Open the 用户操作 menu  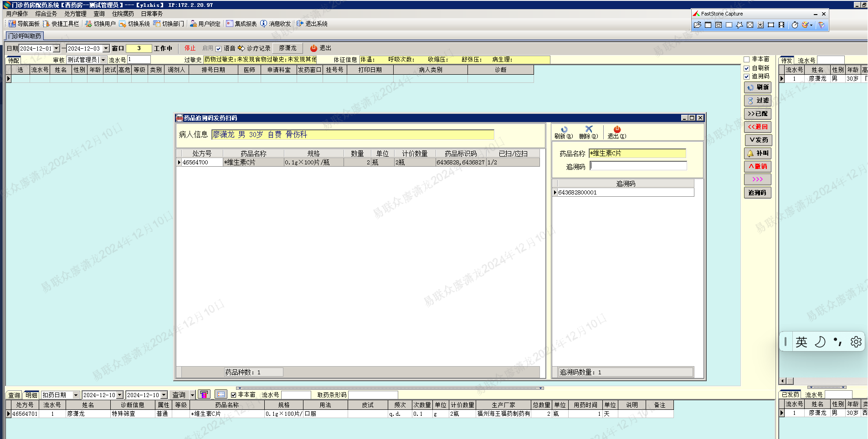pos(17,14)
